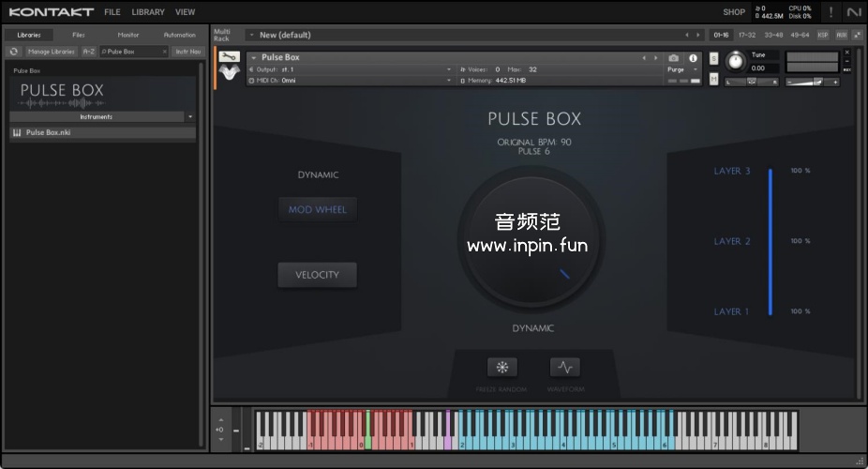
Task: Refresh the libraries list
Action: (14, 52)
